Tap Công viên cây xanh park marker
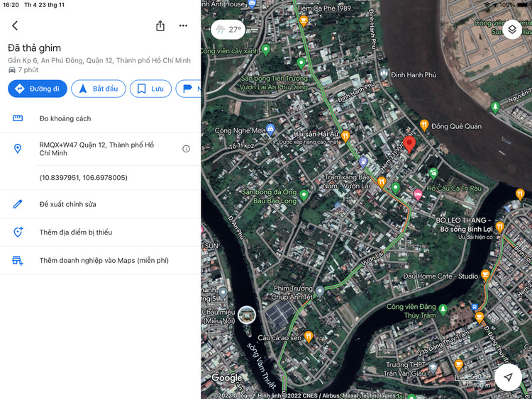Viewport: 532px width, 399px height. pyautogui.click(x=266, y=50)
